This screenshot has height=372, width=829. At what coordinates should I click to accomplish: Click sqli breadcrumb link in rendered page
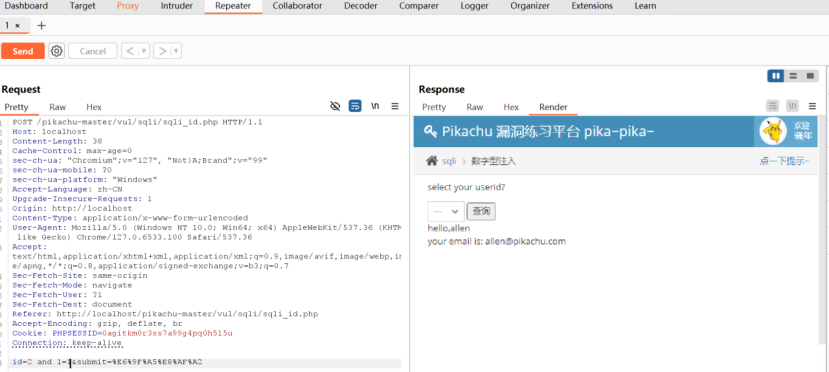point(449,161)
